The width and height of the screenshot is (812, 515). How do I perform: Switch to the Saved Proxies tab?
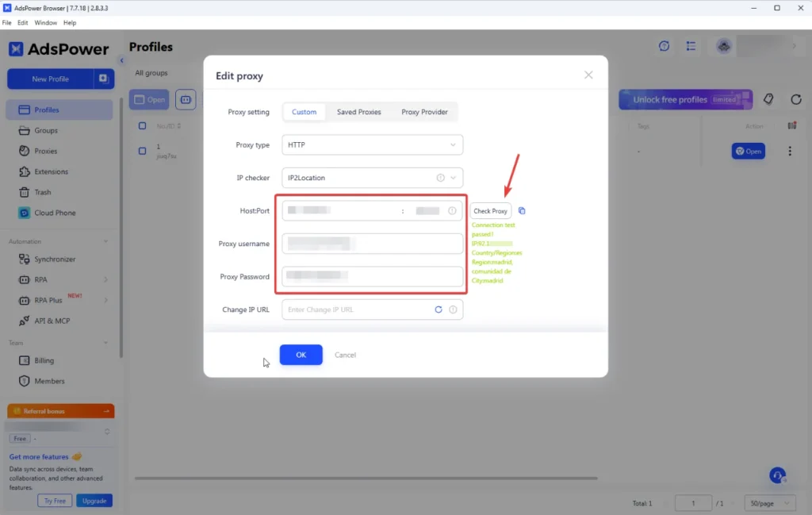pyautogui.click(x=358, y=112)
